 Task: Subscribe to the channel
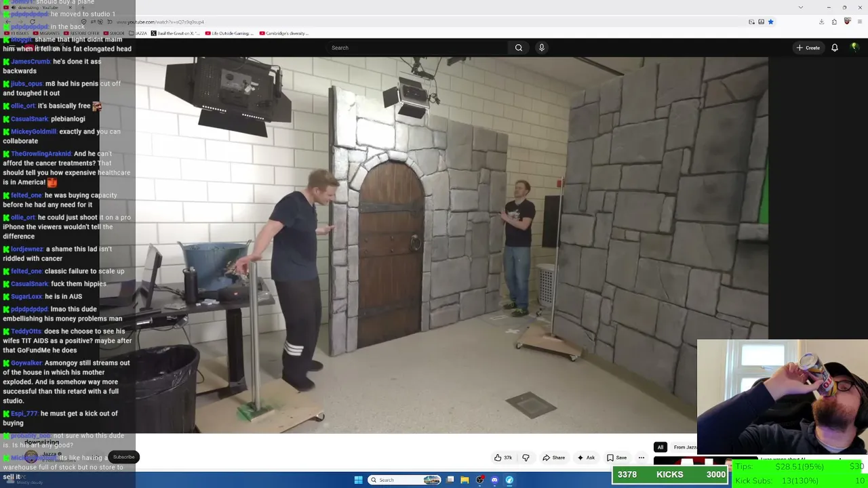pyautogui.click(x=123, y=457)
